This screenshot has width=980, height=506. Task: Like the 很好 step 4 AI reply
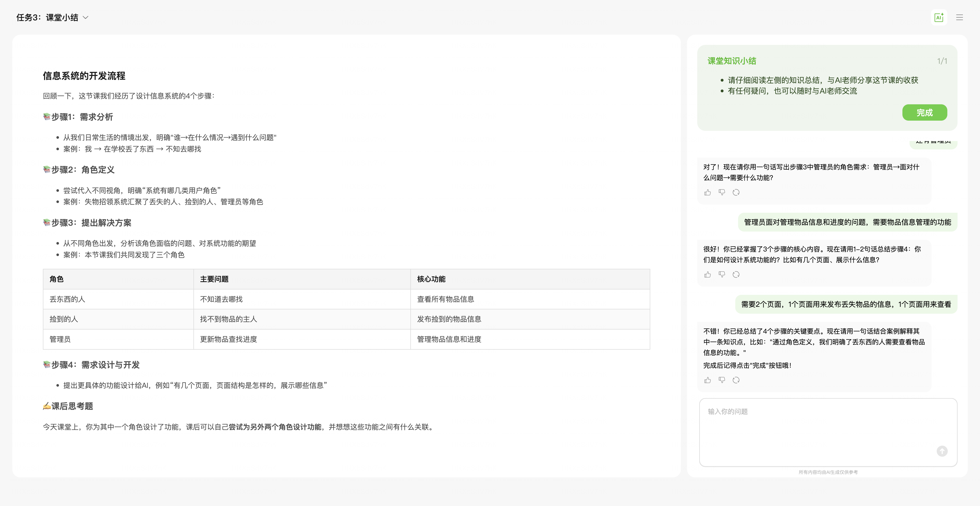[x=708, y=274]
